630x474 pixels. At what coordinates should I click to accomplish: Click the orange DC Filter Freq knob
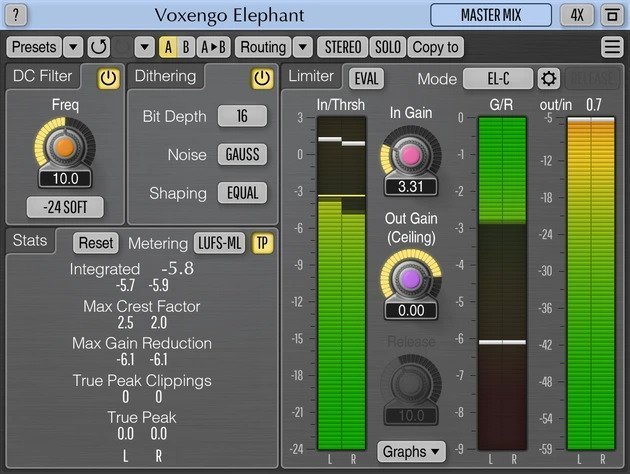point(64,147)
